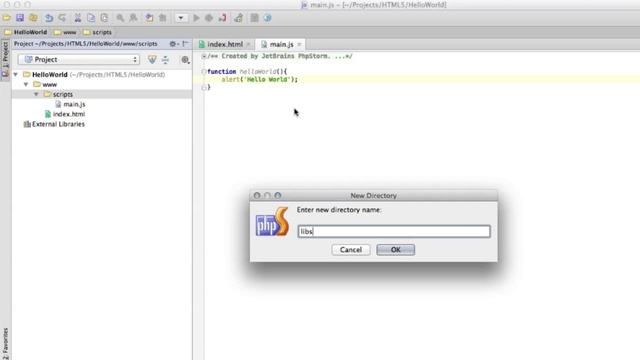Click the hide Project panel icon
The image size is (640, 360).
(185, 44)
